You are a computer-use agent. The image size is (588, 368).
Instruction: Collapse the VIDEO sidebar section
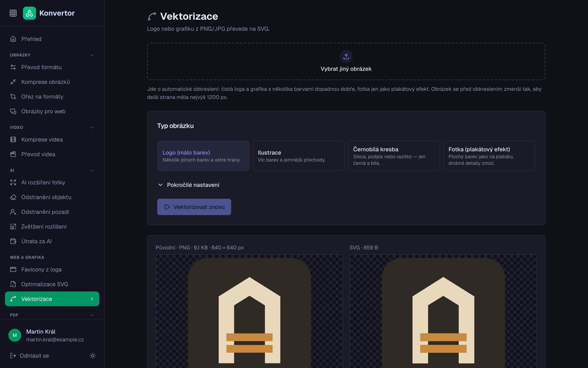point(92,127)
